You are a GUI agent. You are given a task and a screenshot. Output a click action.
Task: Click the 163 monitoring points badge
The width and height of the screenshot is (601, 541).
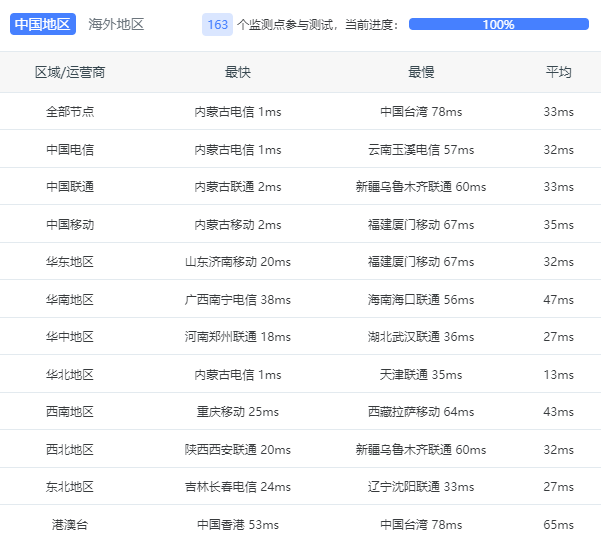click(x=217, y=25)
